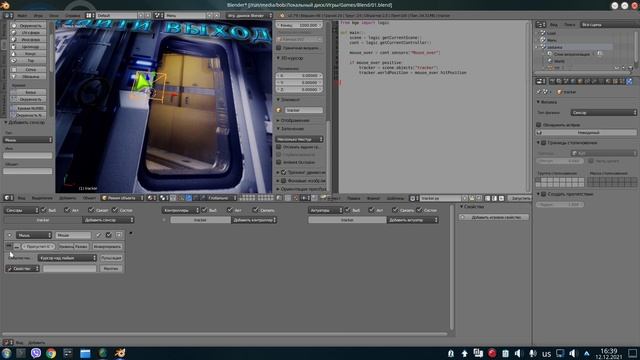
Task: Switch to the Physics properties tab icon
Action: (x=629, y=81)
